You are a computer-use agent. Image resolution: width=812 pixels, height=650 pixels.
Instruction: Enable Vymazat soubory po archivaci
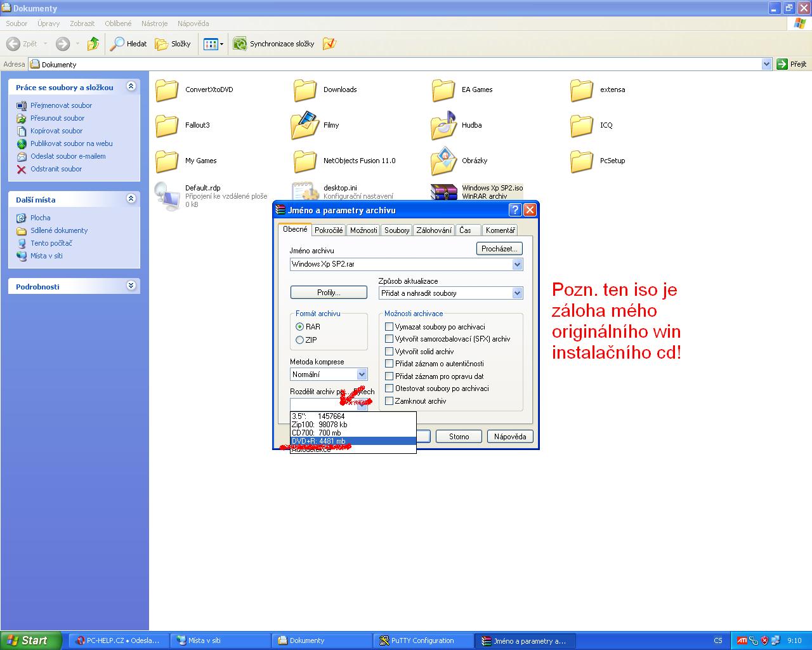(x=390, y=327)
